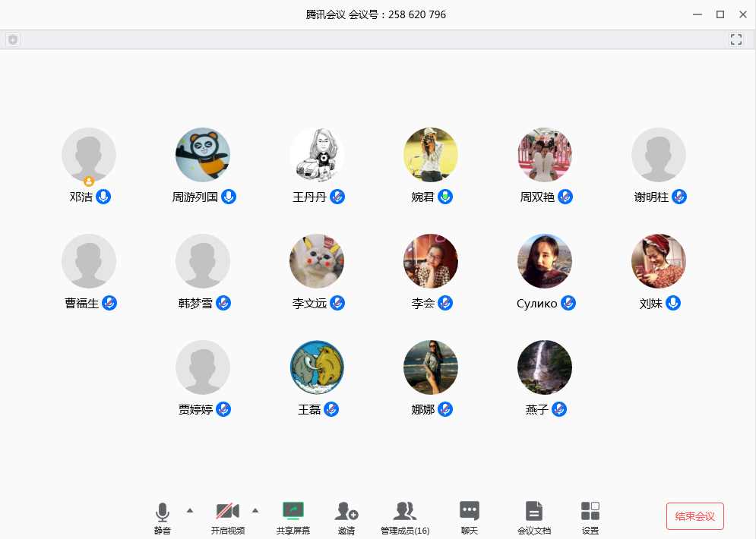Image resolution: width=756 pixels, height=539 pixels.
Task: Click the End Meeting (结束会议) button
Action: 694,516
